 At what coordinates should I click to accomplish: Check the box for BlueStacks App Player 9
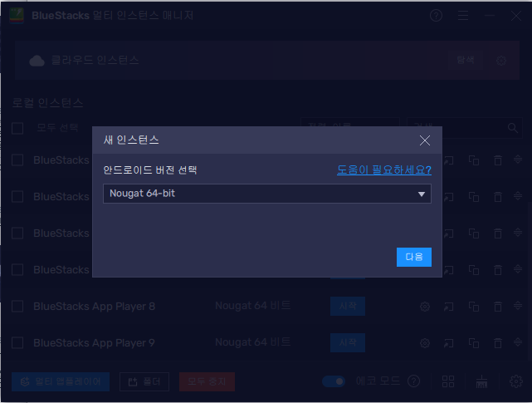(x=17, y=342)
